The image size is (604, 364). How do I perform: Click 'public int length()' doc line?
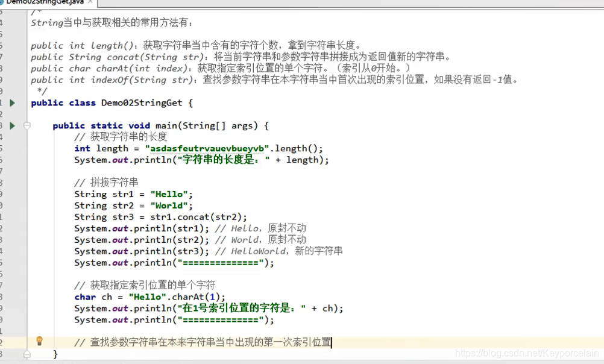pyautogui.click(x=197, y=45)
